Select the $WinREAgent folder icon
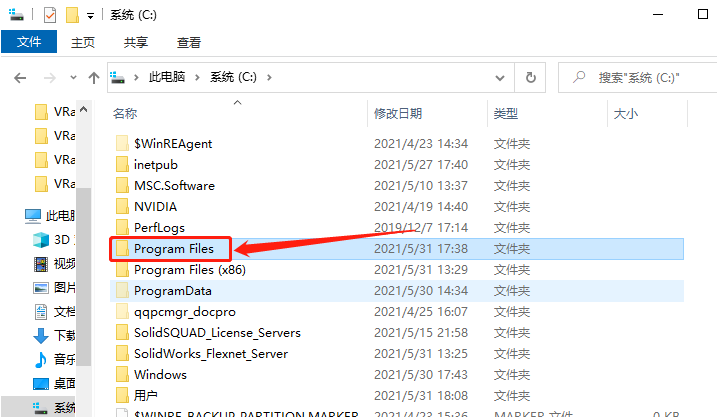 [122, 144]
